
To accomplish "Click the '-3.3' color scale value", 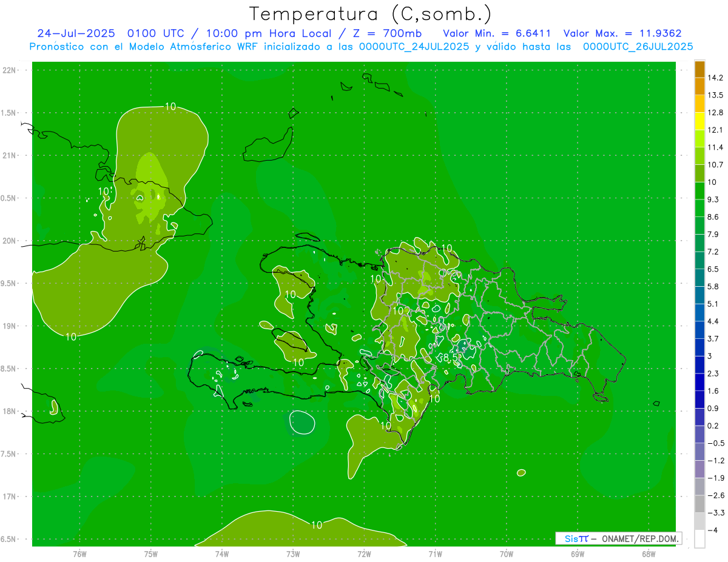I will click(716, 513).
